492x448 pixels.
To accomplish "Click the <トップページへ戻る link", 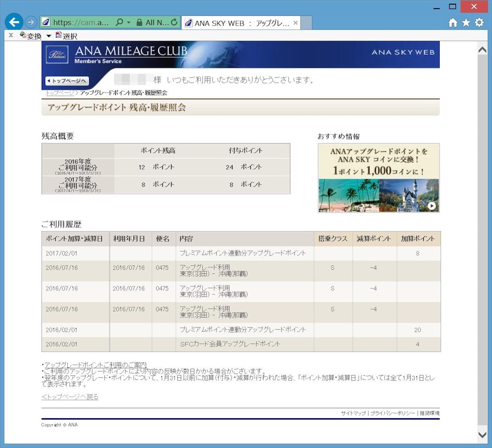I will [70, 397].
